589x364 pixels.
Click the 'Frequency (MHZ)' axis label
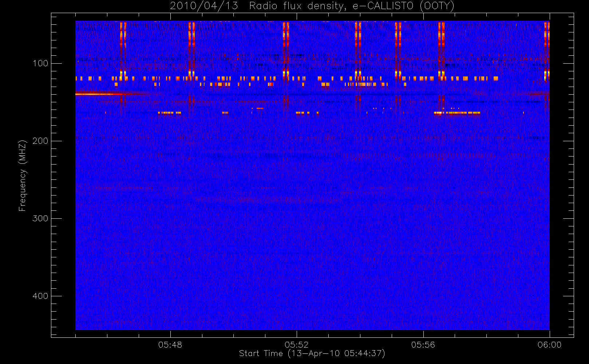point(23,175)
